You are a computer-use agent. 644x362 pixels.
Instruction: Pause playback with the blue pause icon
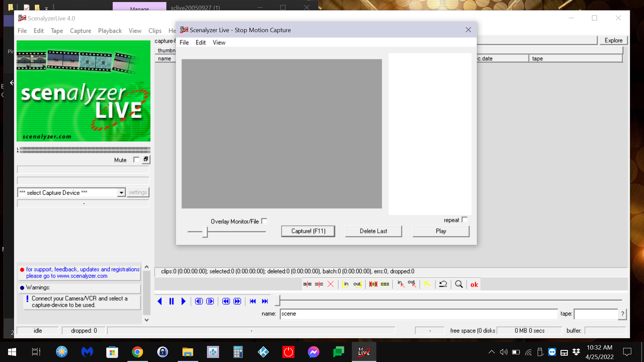pyautogui.click(x=171, y=301)
